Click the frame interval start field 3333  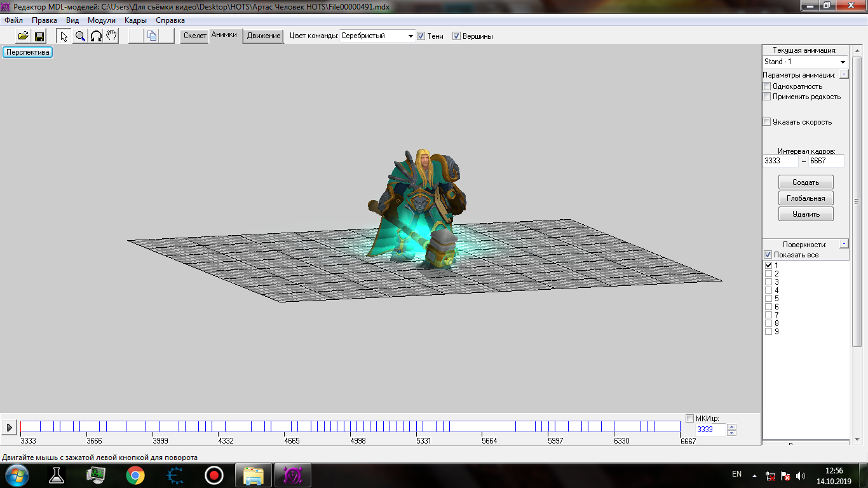coord(780,161)
